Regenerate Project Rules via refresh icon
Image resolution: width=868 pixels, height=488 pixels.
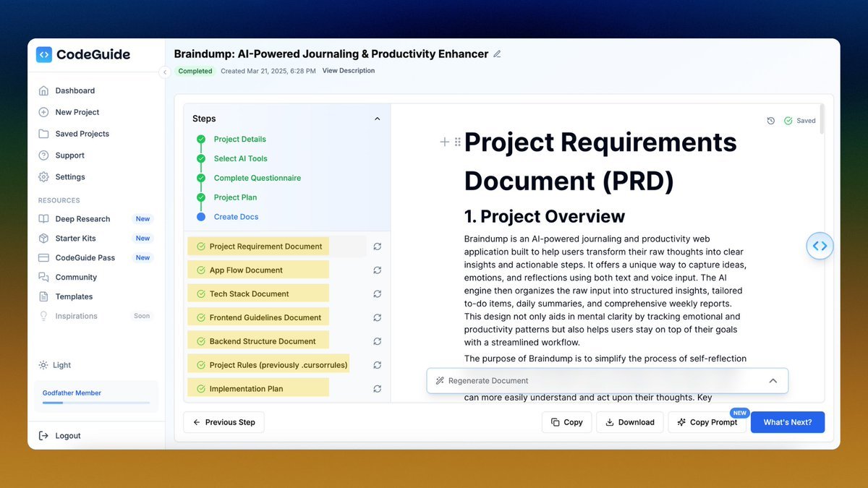click(377, 365)
